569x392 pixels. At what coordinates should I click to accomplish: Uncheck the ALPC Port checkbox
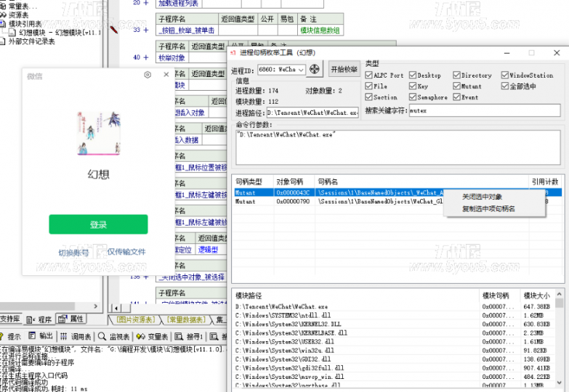[x=369, y=75]
